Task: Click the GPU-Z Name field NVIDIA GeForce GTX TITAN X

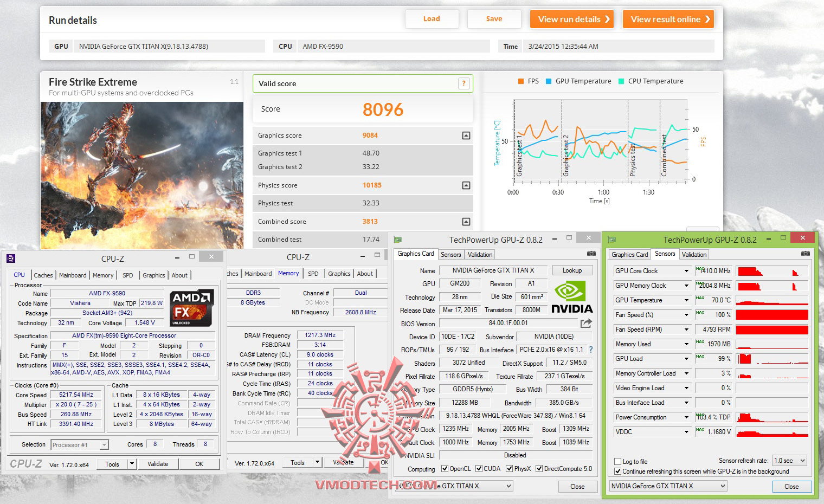Action: click(493, 270)
